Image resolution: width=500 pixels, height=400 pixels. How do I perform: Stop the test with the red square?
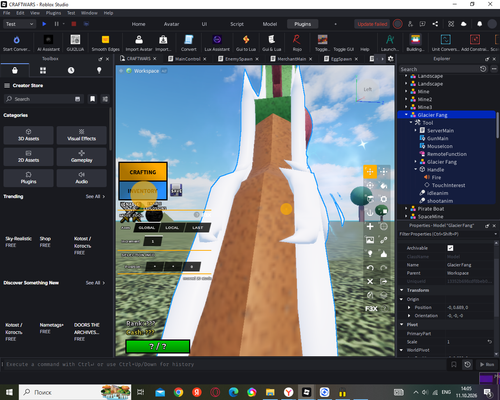[x=74, y=24]
